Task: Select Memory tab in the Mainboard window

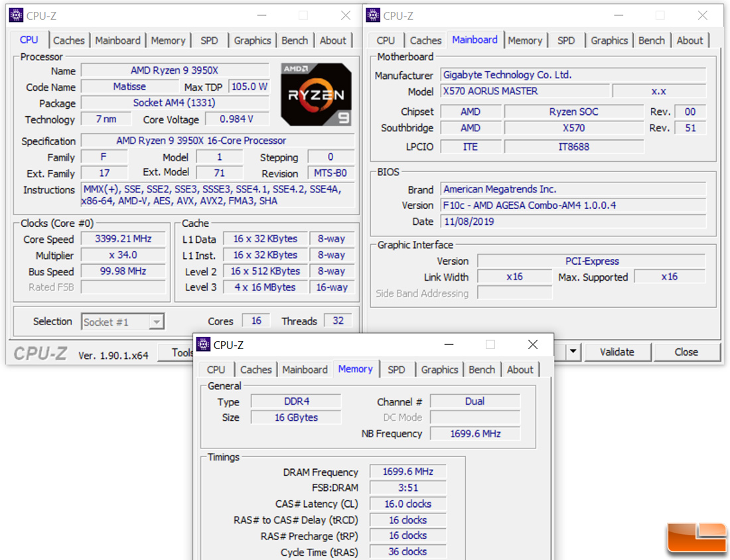Action: click(525, 40)
